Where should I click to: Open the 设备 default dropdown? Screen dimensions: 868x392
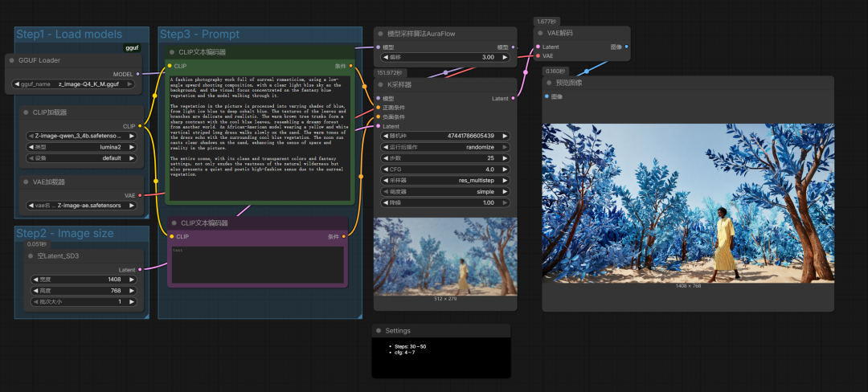81,158
